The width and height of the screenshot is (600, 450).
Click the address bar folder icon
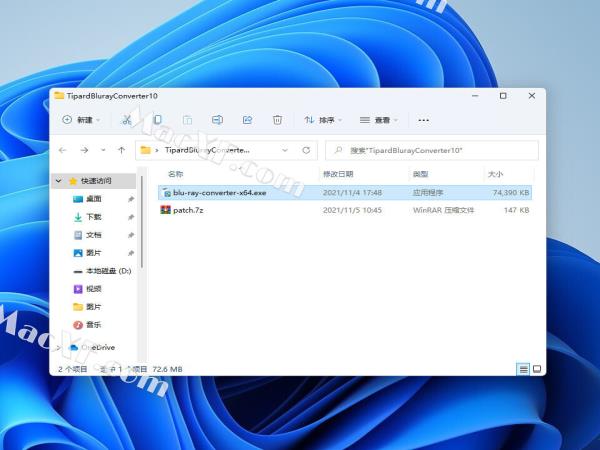[145, 150]
